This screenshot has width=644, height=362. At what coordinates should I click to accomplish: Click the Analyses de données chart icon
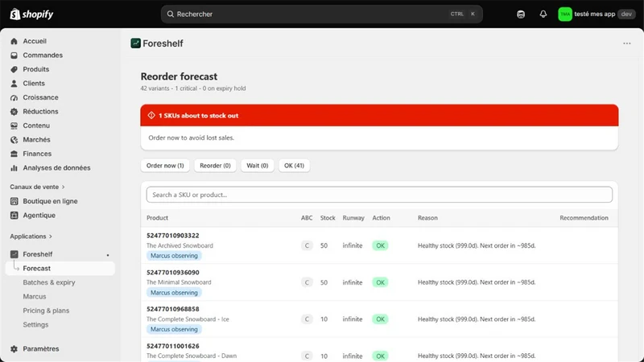(x=14, y=168)
